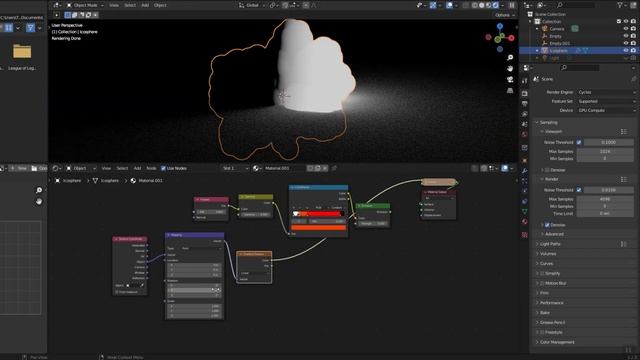Open viewport Object menu

160,5
